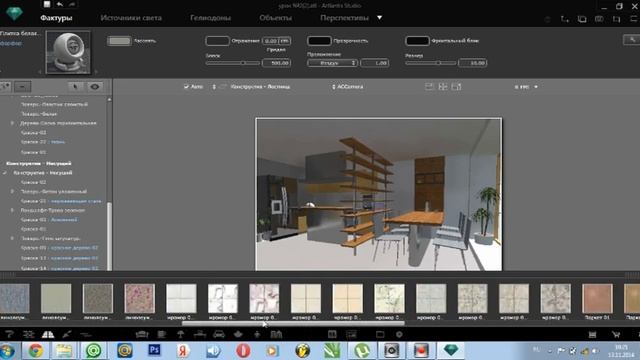Click the car vehicles catalog icon
This screenshot has width=640, height=360.
pos(219,334)
